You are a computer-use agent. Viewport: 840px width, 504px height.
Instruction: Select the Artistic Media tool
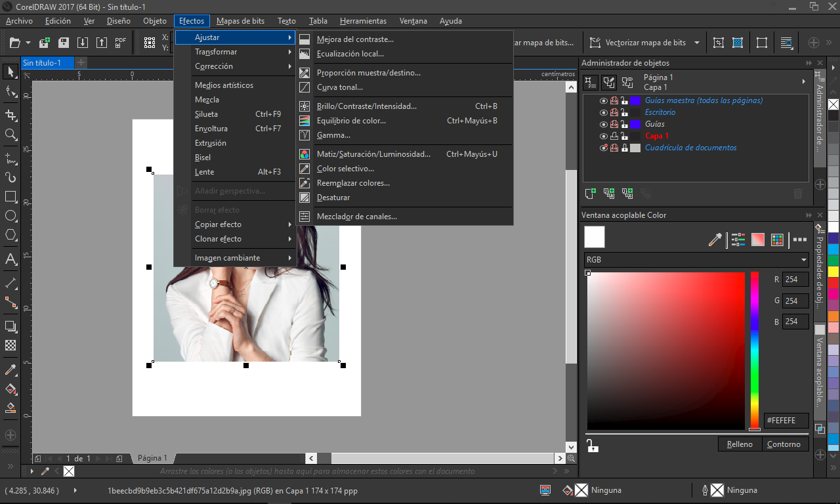tap(10, 177)
